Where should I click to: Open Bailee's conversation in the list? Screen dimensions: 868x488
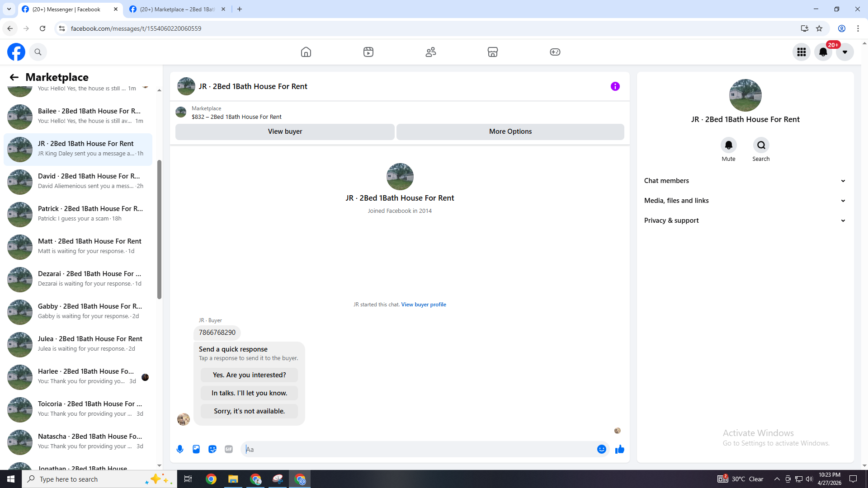78,117
